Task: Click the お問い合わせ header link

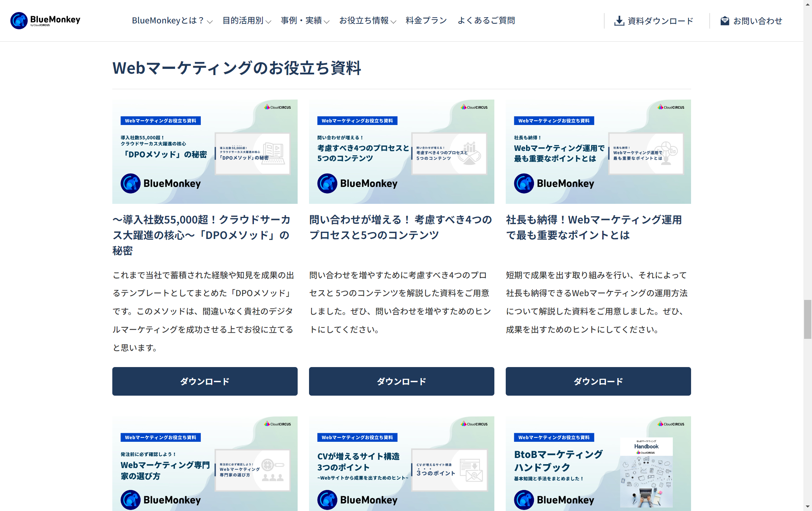Action: click(751, 21)
